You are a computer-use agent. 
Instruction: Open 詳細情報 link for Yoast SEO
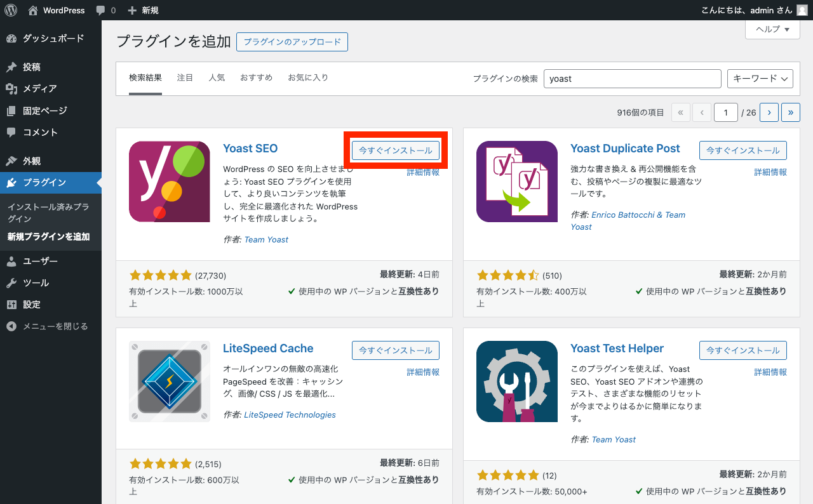pyautogui.click(x=423, y=172)
